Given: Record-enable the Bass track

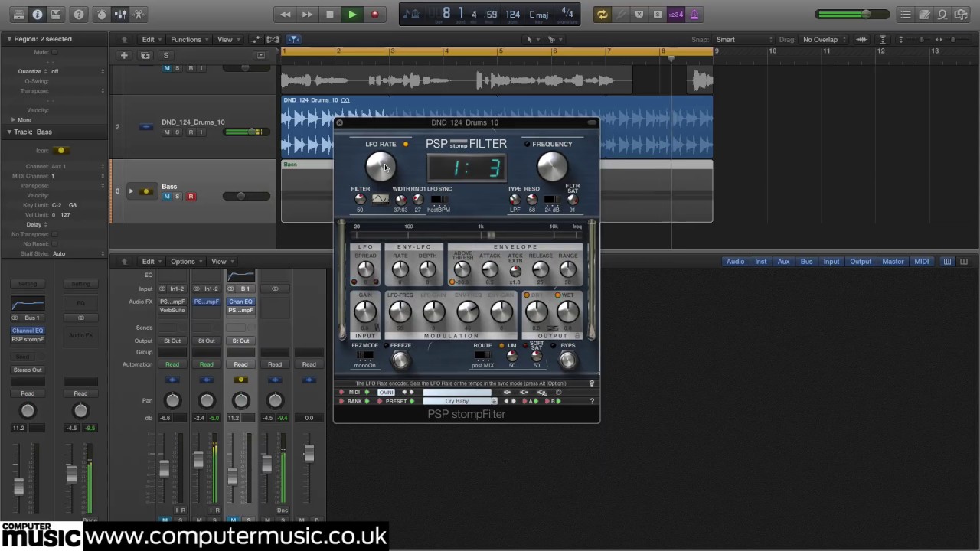Looking at the screenshot, I should (191, 197).
